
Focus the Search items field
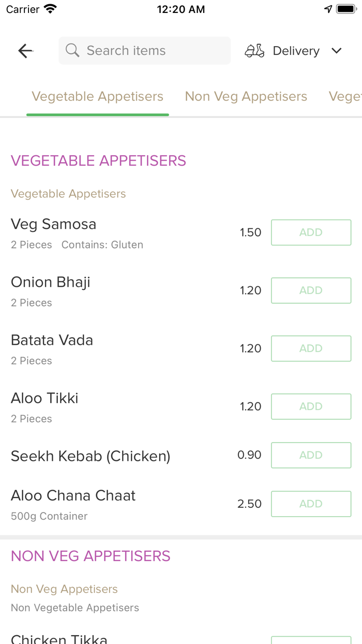pyautogui.click(x=145, y=51)
